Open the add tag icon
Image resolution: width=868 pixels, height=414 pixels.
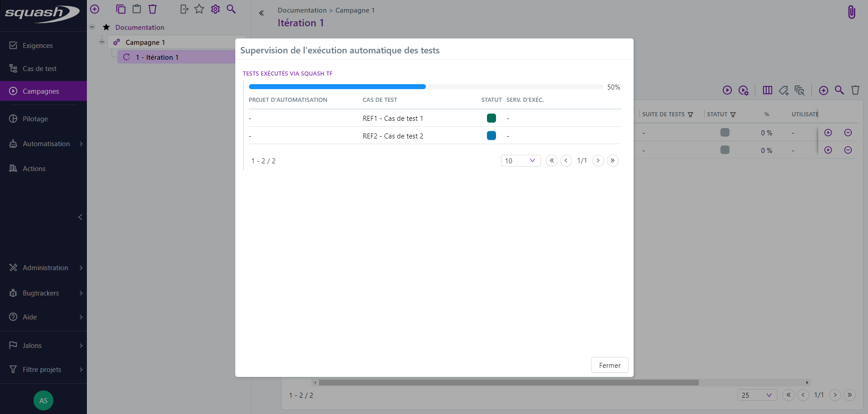coord(784,90)
